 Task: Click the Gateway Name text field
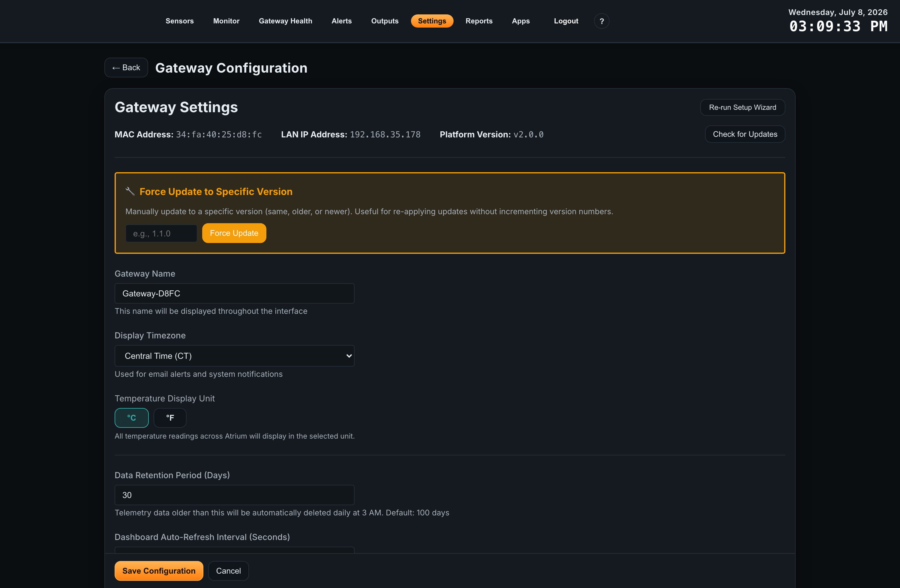point(235,293)
